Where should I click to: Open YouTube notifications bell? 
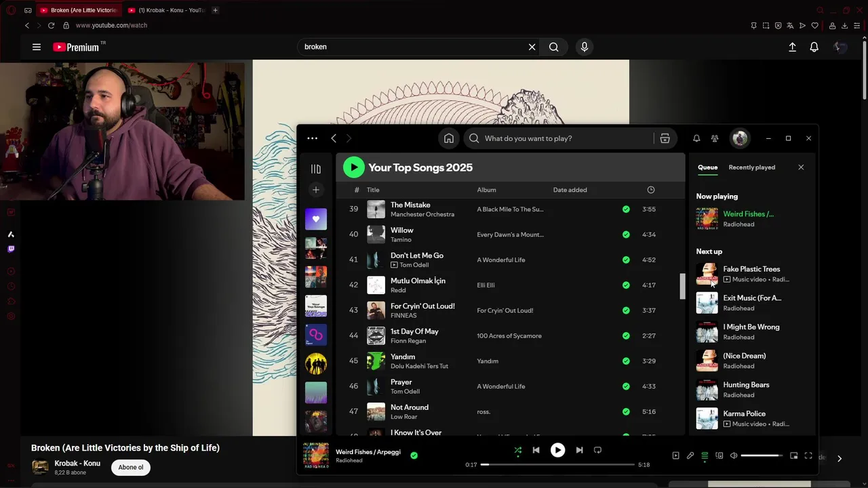pos(814,47)
